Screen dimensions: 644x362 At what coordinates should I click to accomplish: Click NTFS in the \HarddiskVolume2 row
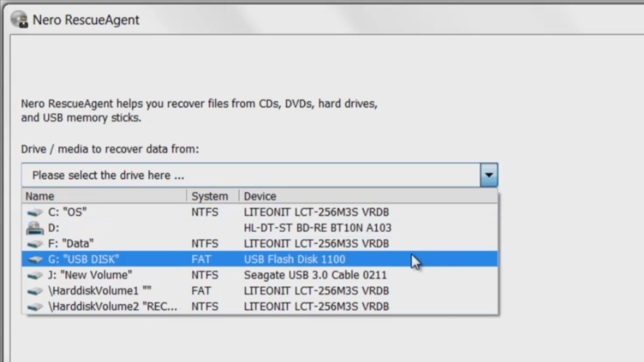(205, 306)
